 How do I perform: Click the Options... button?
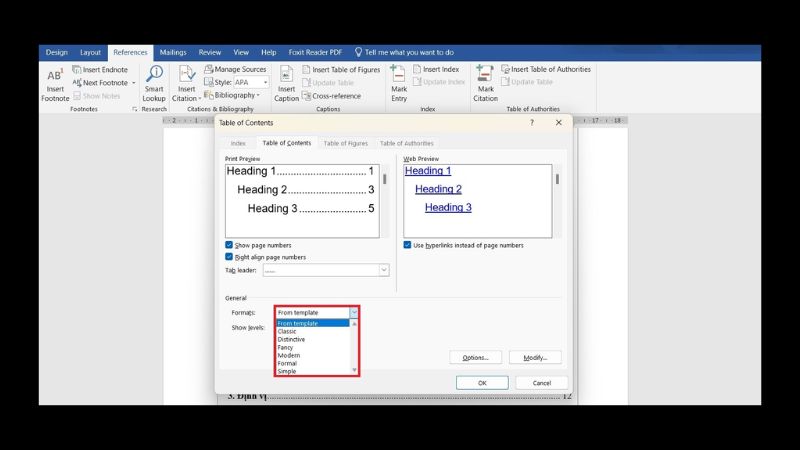coord(476,358)
